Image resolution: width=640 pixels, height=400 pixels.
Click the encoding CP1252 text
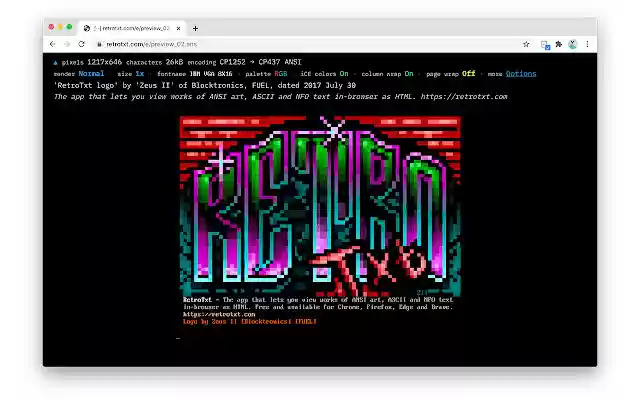[232, 62]
